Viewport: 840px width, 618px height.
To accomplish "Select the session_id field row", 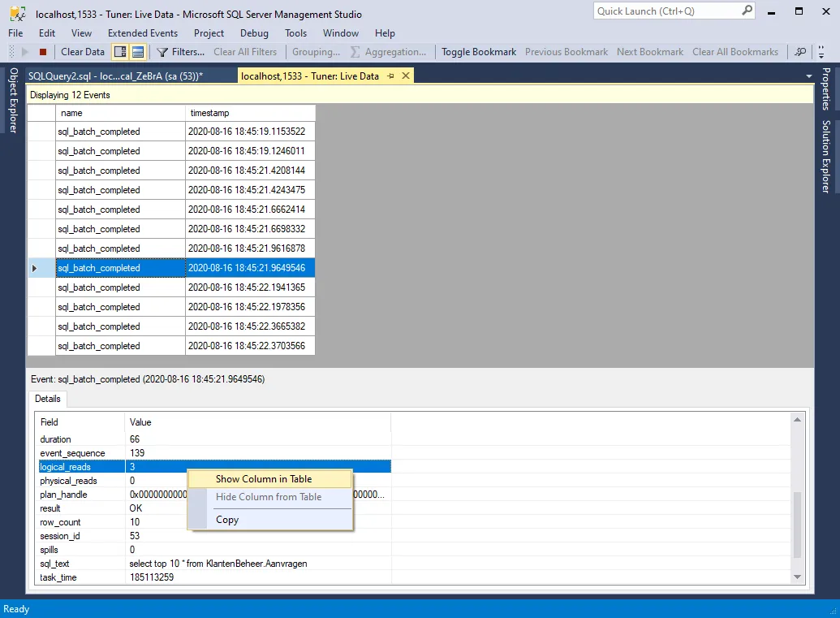I will tap(215, 536).
